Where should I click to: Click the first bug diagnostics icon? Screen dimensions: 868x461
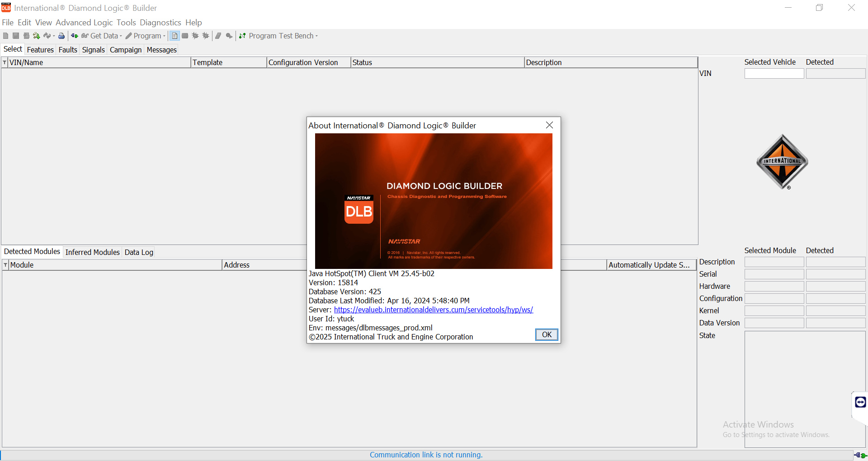click(195, 36)
